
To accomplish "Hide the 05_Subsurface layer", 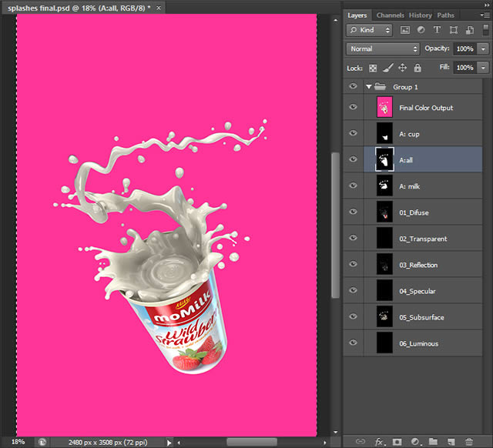I will pyautogui.click(x=353, y=316).
